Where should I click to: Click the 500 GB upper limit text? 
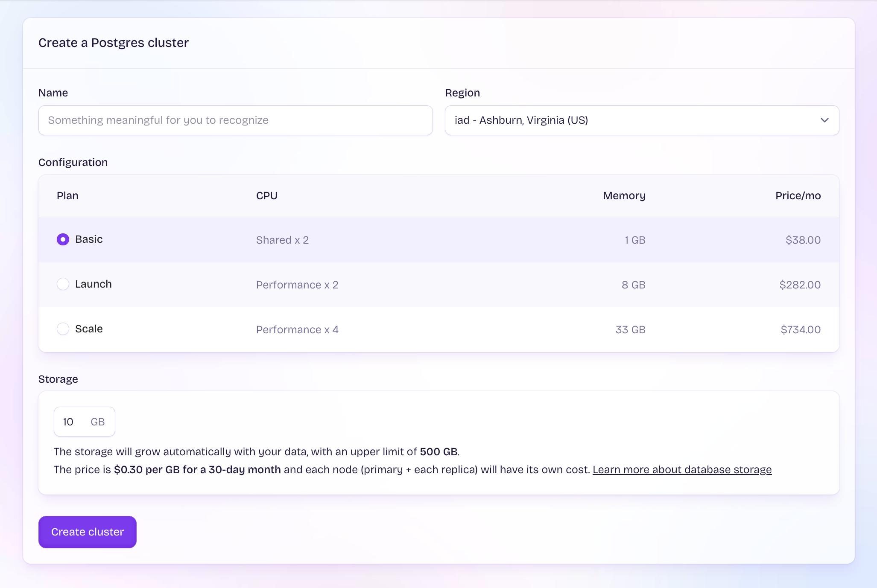pyautogui.click(x=438, y=452)
